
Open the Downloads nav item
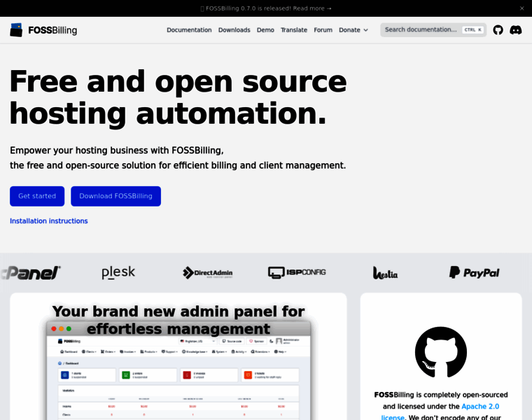(234, 30)
